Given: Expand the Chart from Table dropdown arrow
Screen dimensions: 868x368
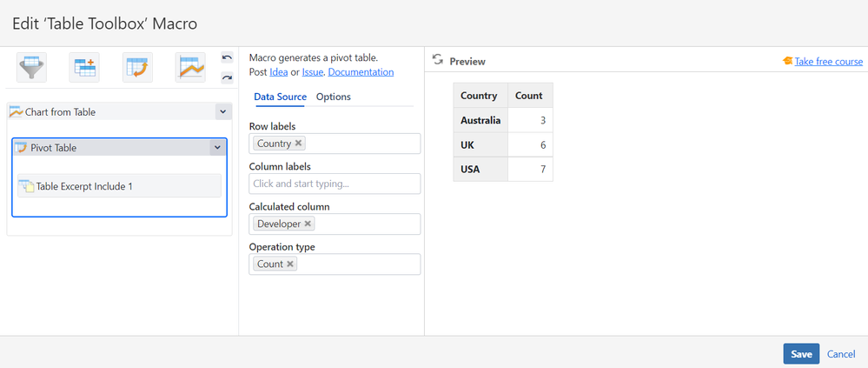Looking at the screenshot, I should click(222, 112).
